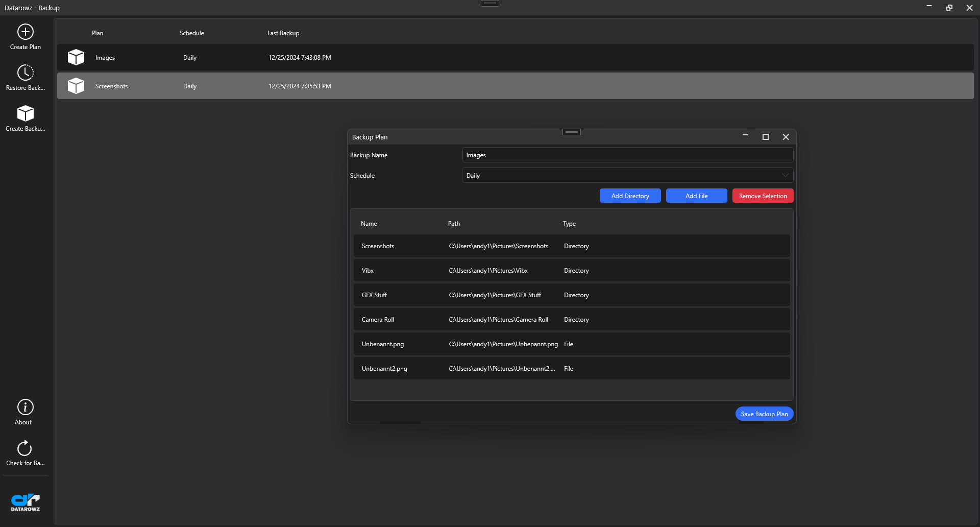Click the Path column header
This screenshot has width=980, height=527.
(454, 224)
